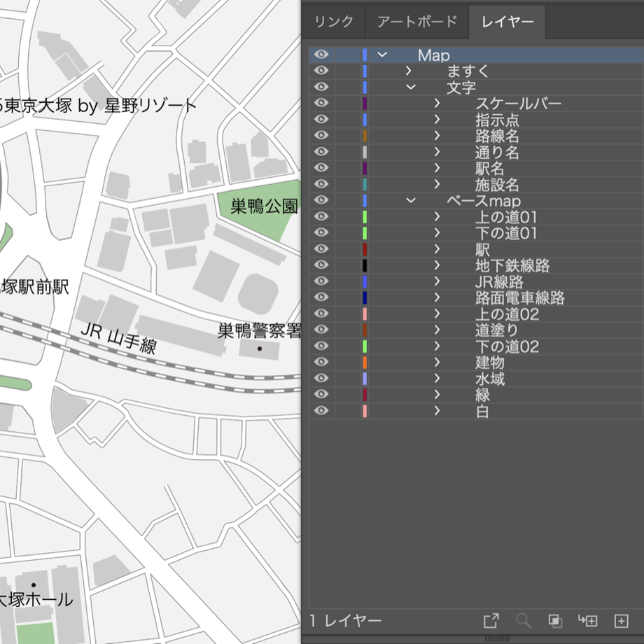Collapse the ベースmap layer group

pyautogui.click(x=411, y=200)
